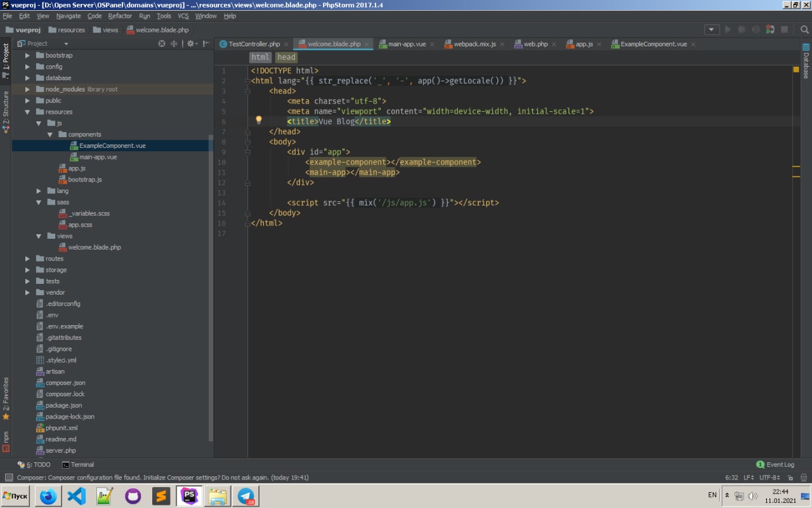Click Collapse All icon in Project panel

click(x=175, y=43)
